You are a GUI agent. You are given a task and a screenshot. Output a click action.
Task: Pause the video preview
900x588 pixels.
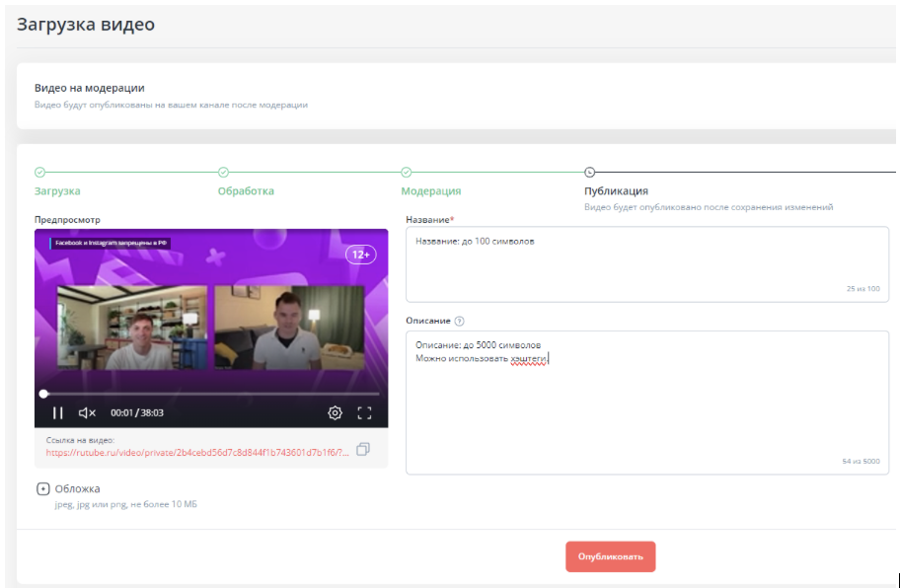tap(58, 412)
